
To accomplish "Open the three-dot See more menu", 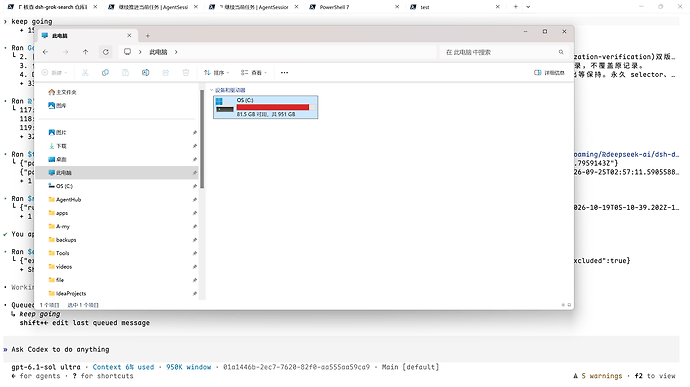I will coord(284,73).
